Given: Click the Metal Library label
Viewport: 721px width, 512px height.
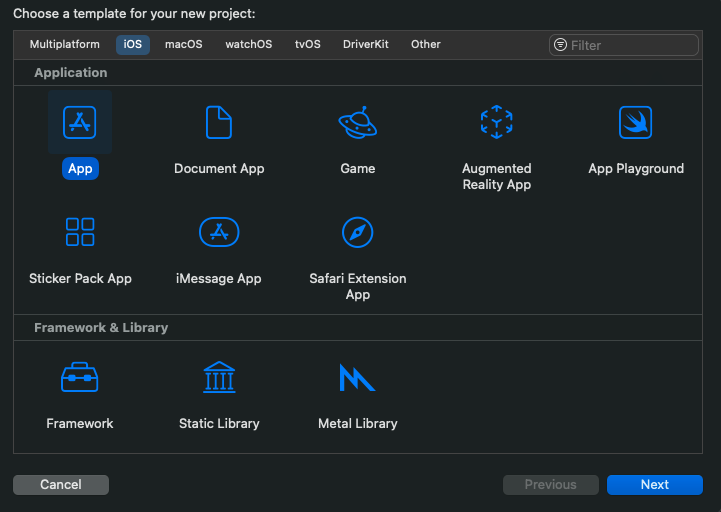Looking at the screenshot, I should [358, 423].
